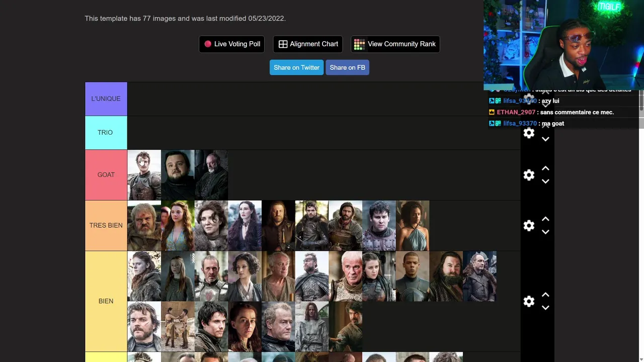Move the TRES BIEN tier down with its chevron
This screenshot has height=362, width=644.
545,232
